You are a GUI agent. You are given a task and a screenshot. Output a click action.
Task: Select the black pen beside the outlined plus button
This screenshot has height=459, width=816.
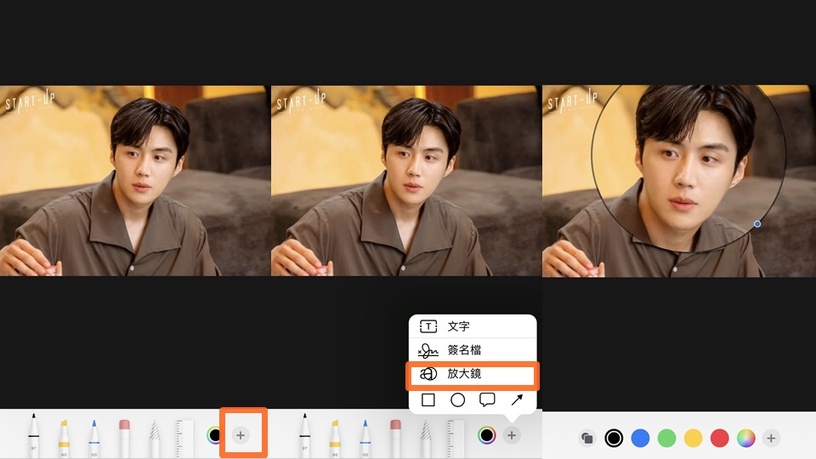(33, 436)
